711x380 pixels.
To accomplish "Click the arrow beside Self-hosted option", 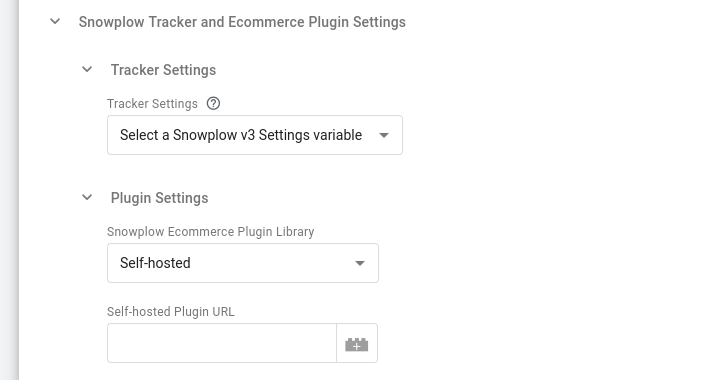I will [360, 263].
